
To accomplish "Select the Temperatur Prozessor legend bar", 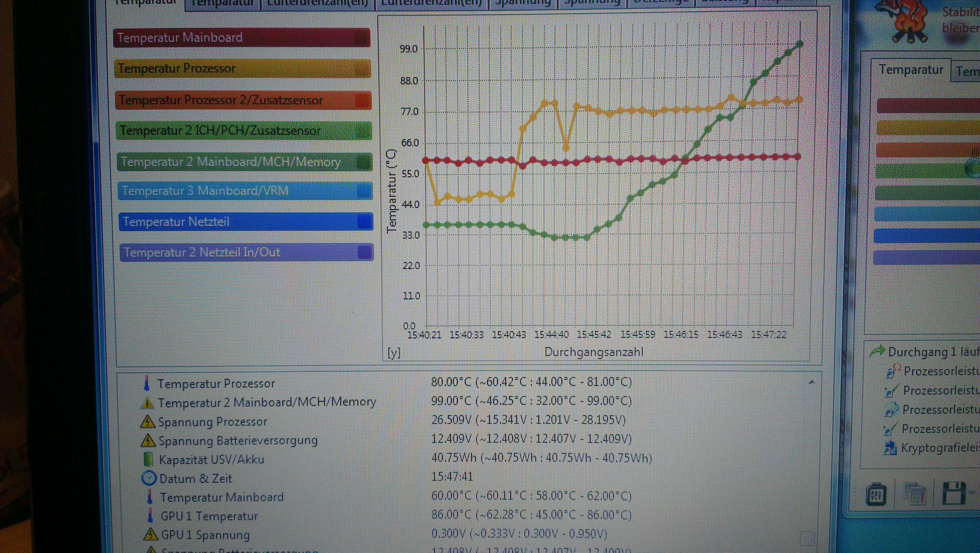I will tap(243, 69).
